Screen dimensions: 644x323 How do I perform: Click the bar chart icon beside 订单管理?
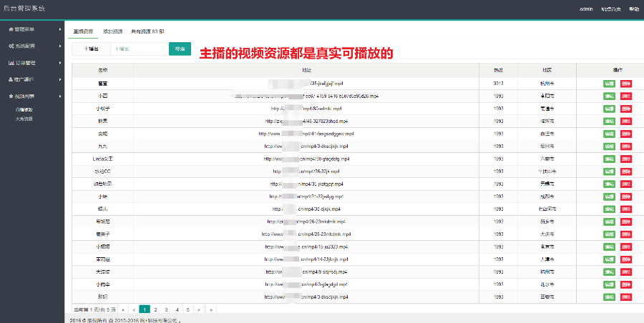tap(10, 62)
